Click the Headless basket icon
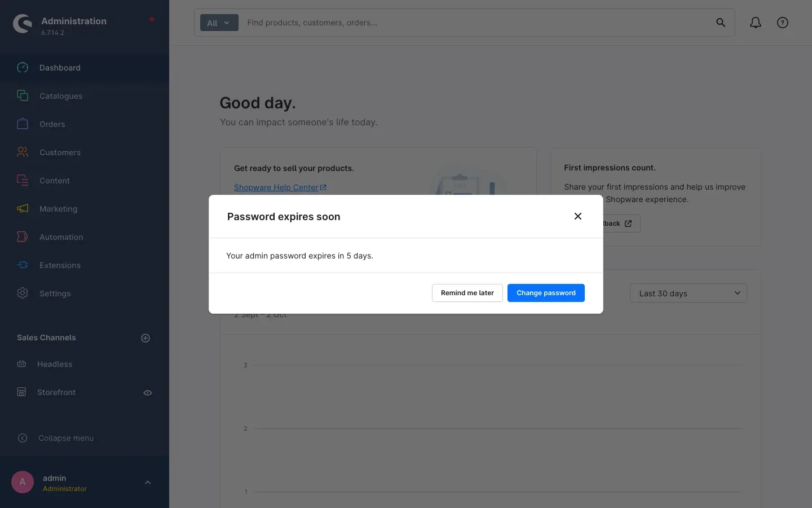The height and width of the screenshot is (508, 812). point(21,364)
